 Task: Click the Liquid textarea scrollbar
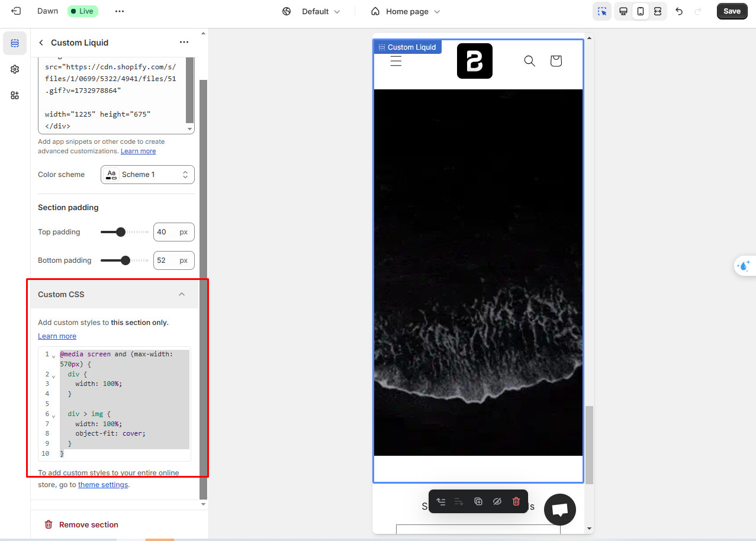190,90
